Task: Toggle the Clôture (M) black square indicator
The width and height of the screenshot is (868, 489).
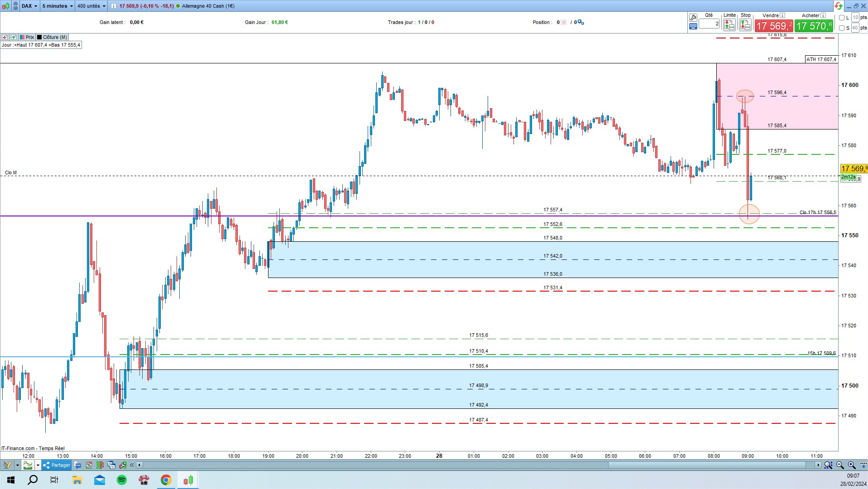Action: click(39, 37)
